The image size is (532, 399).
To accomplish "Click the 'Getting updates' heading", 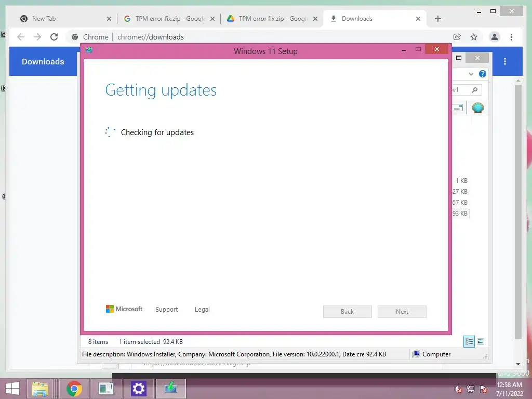I will [161, 90].
